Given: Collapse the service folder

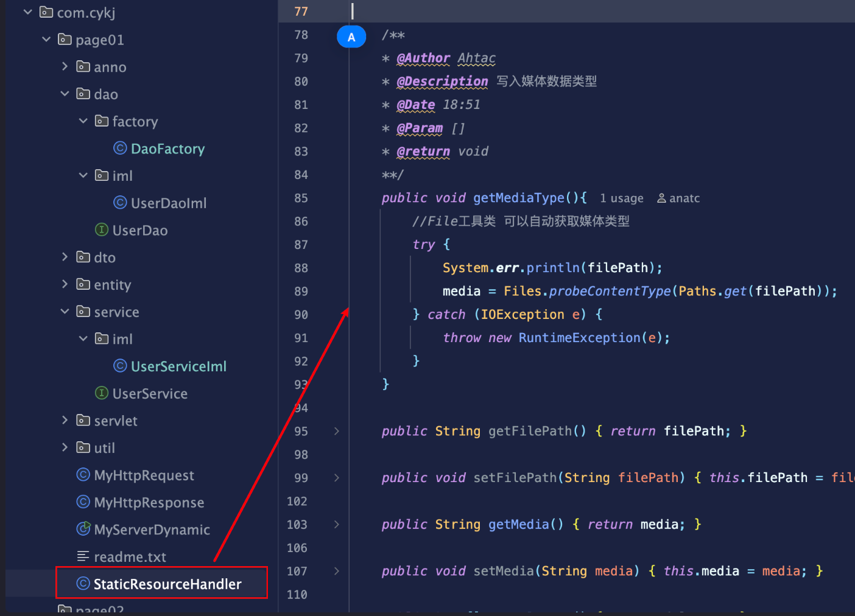Looking at the screenshot, I should point(65,312).
